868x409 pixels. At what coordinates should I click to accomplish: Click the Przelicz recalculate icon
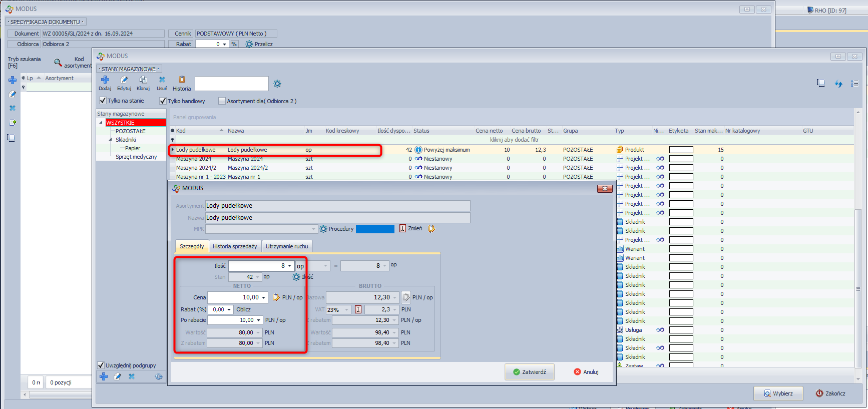249,44
